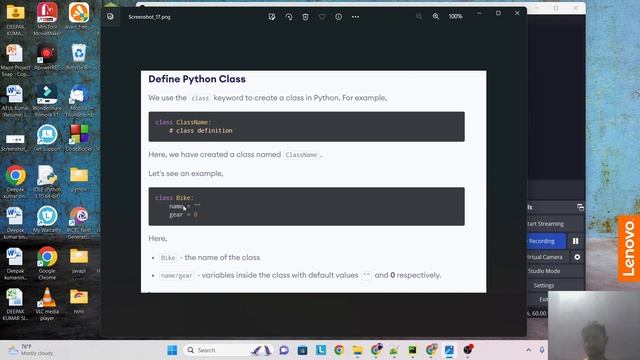Open the Microsoft Store icon on taskbar
The width and height of the screenshot is (640, 360).
(x=302, y=350)
